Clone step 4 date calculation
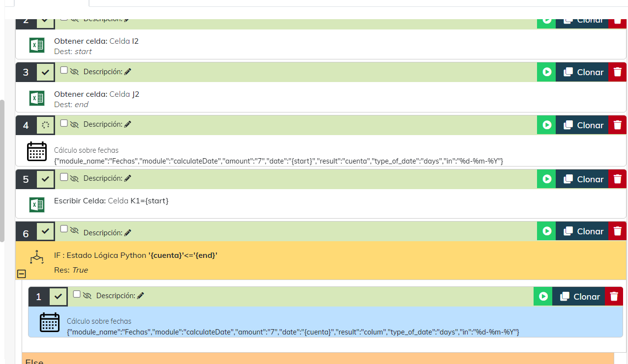The width and height of the screenshot is (628, 364). 583,125
